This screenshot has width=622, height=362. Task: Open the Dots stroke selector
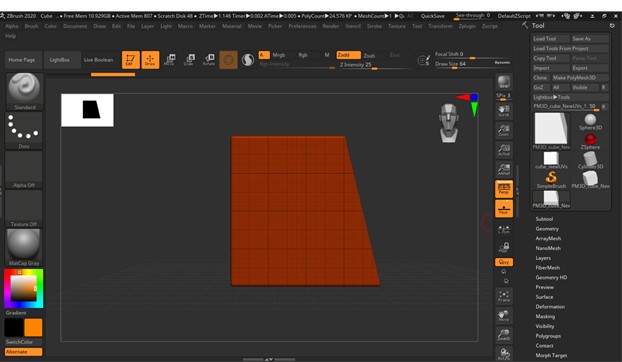(24, 130)
